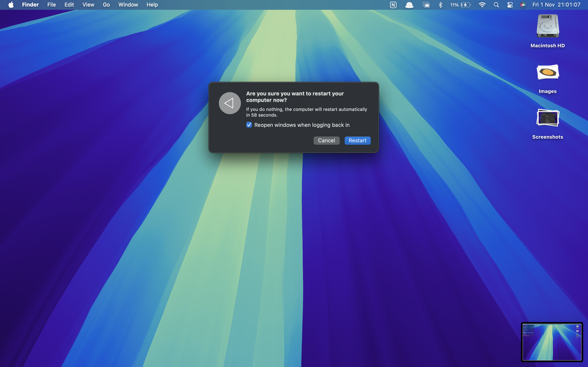
Task: Click the Wi-Fi status icon
Action: click(x=482, y=5)
